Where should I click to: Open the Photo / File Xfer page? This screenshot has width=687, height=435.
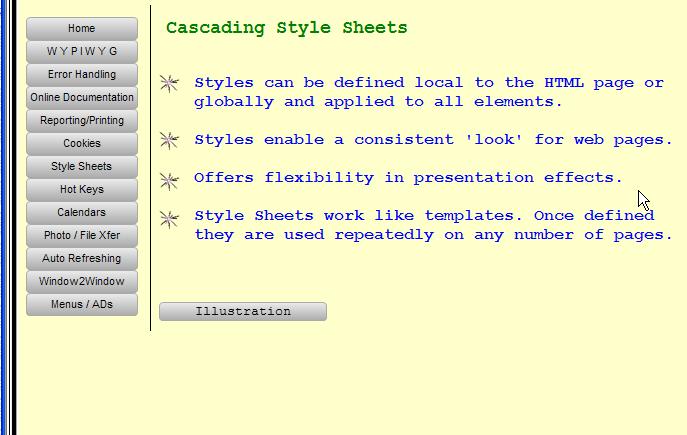click(82, 236)
